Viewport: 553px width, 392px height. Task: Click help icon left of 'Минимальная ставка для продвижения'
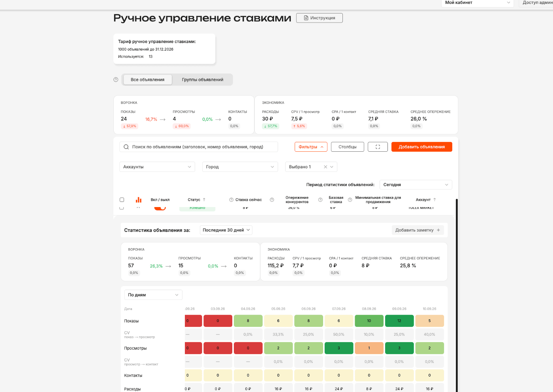pos(350,200)
